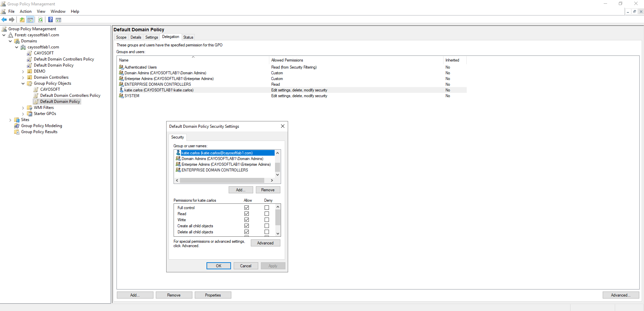Uncheck Allow for Full control permission
The width and height of the screenshot is (644, 311).
tap(246, 208)
